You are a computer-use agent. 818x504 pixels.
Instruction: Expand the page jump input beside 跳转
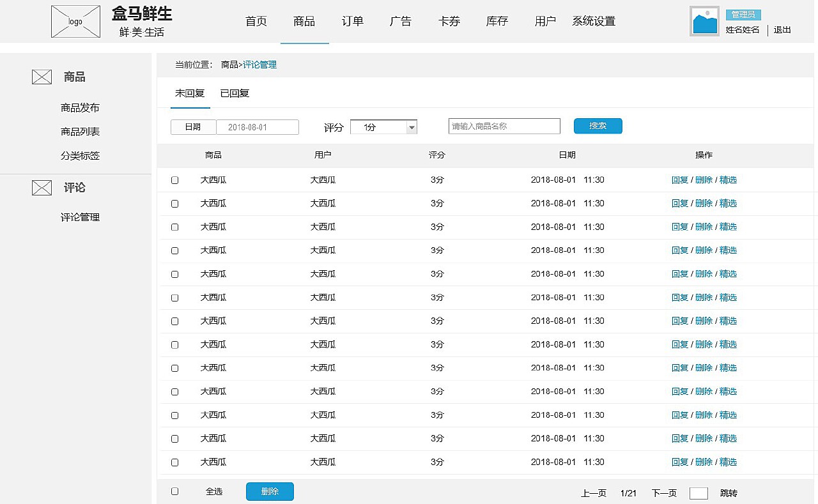(698, 493)
